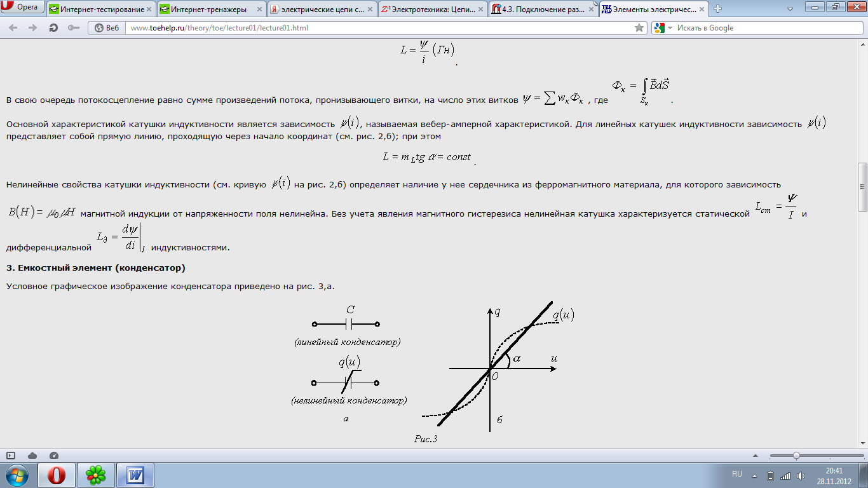The image size is (868, 488).
Task: Toggle the Opera panels button in status bar
Action: click(11, 456)
